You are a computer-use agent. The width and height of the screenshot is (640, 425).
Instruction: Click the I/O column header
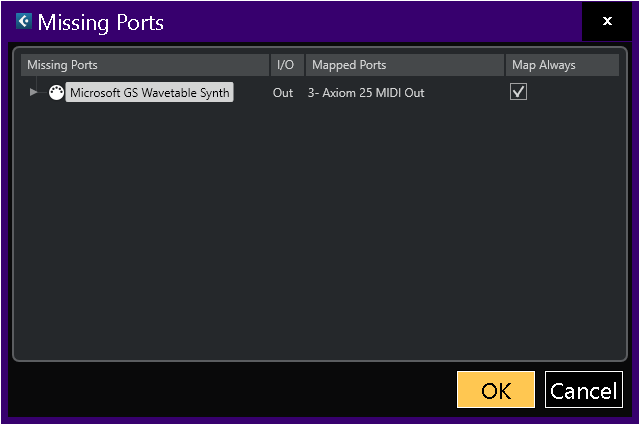(286, 65)
